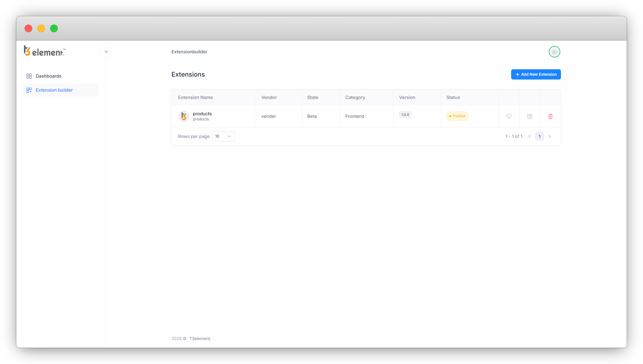Screen dimensions: 643x364
Task: Click the green maximize window button
Action: pyautogui.click(x=54, y=28)
